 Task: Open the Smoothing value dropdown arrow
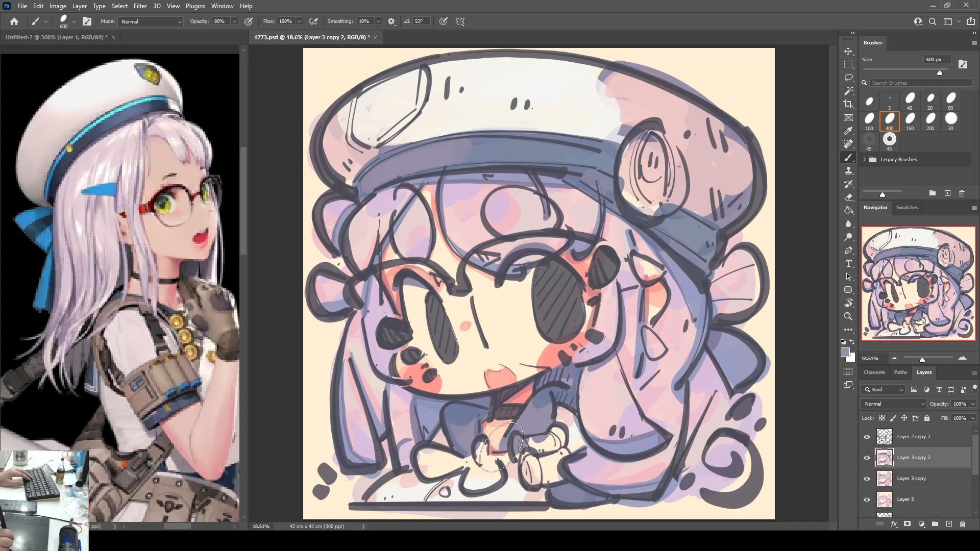(378, 21)
